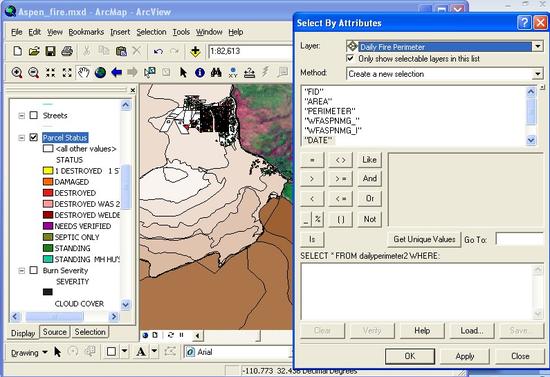The image size is (550, 377).
Task: Save the map document
Action: pyautogui.click(x=51, y=52)
